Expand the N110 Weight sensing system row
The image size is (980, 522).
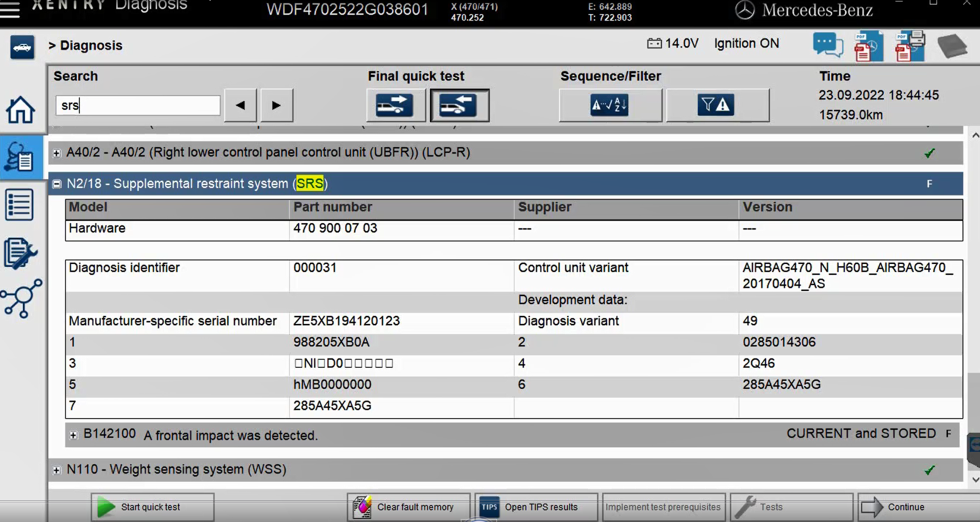pos(57,470)
